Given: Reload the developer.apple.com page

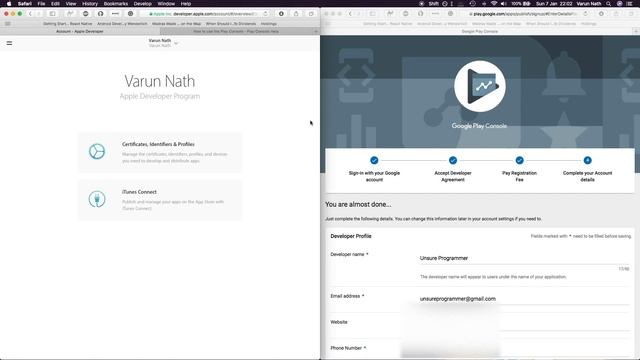Looking at the screenshot, I should [x=265, y=13].
